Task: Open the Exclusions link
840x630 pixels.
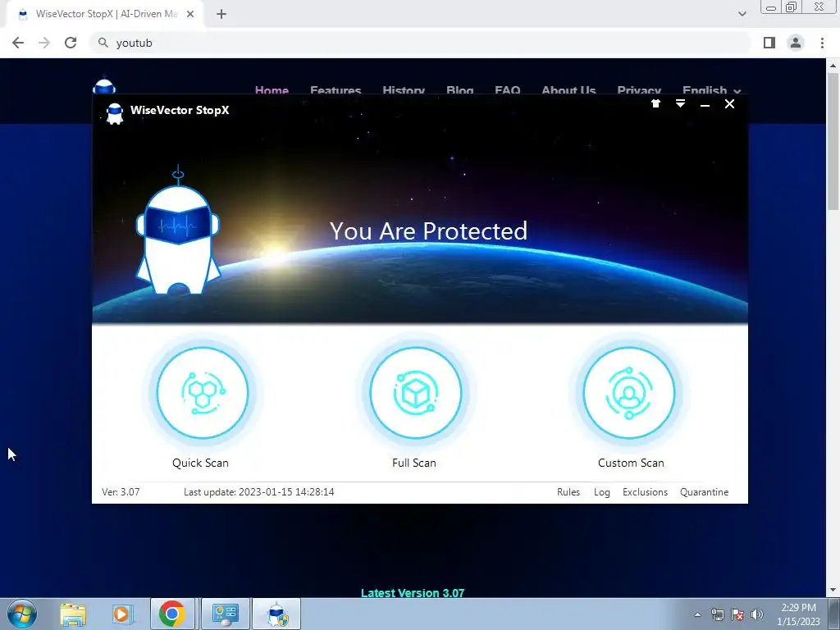Action: (645, 492)
